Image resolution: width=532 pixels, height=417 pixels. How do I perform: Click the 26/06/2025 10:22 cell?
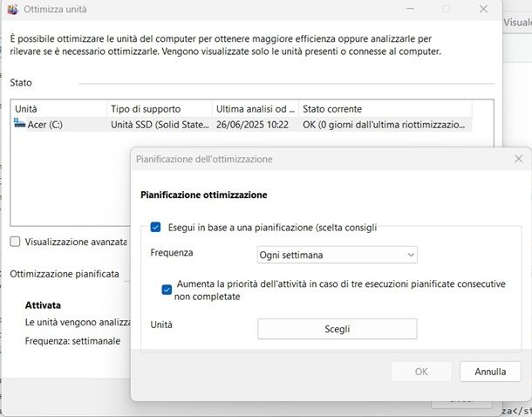point(252,125)
